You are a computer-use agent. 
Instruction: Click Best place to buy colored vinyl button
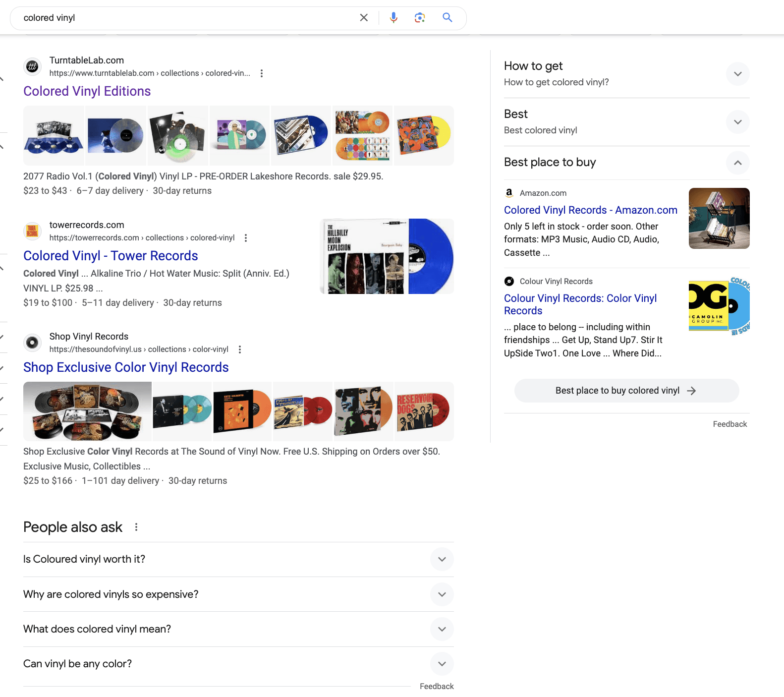click(x=626, y=391)
